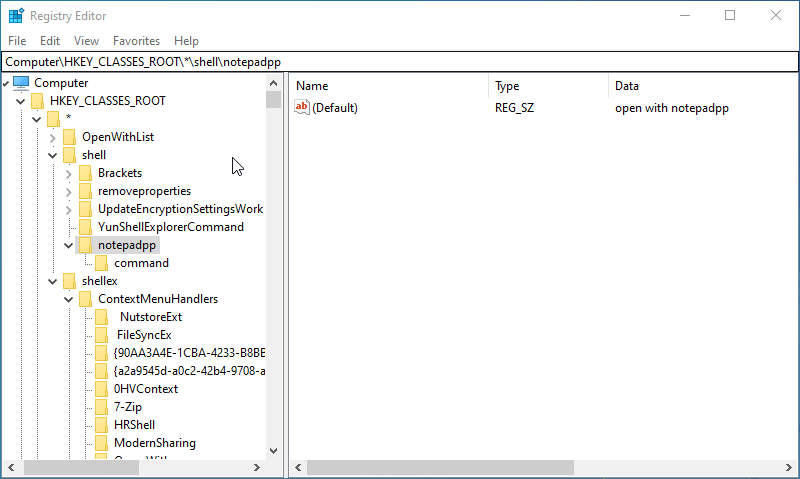
Task: Select the command key label
Action: [141, 263]
